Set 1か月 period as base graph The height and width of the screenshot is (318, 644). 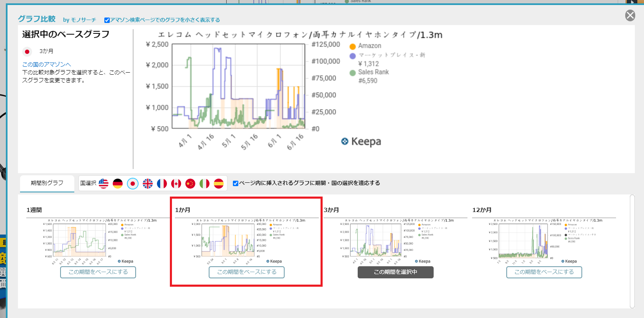[247, 272]
